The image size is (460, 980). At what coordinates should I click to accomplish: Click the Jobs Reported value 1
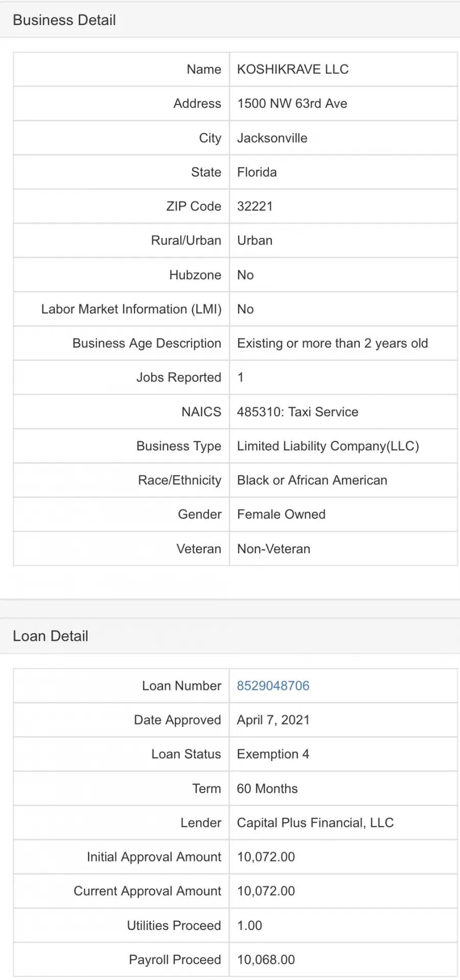(x=240, y=377)
